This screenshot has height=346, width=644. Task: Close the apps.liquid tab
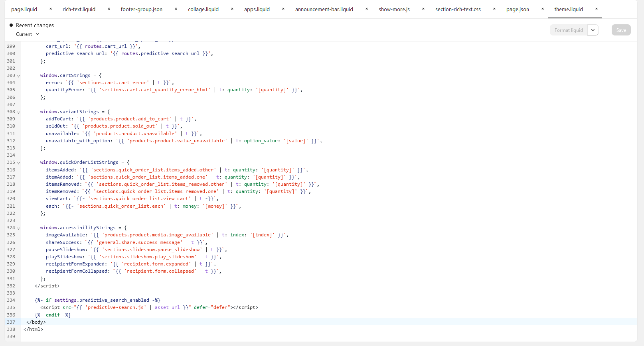283,9
